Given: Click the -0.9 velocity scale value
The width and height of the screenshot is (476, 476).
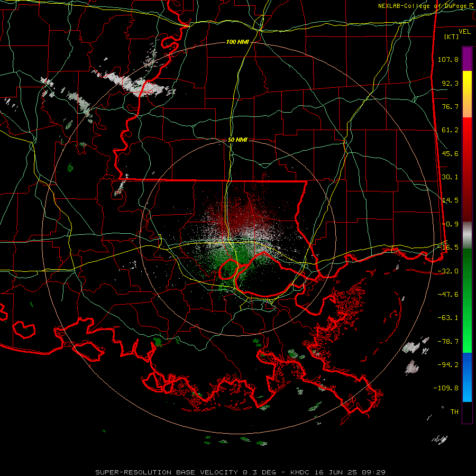Looking at the screenshot, I should [450, 224].
